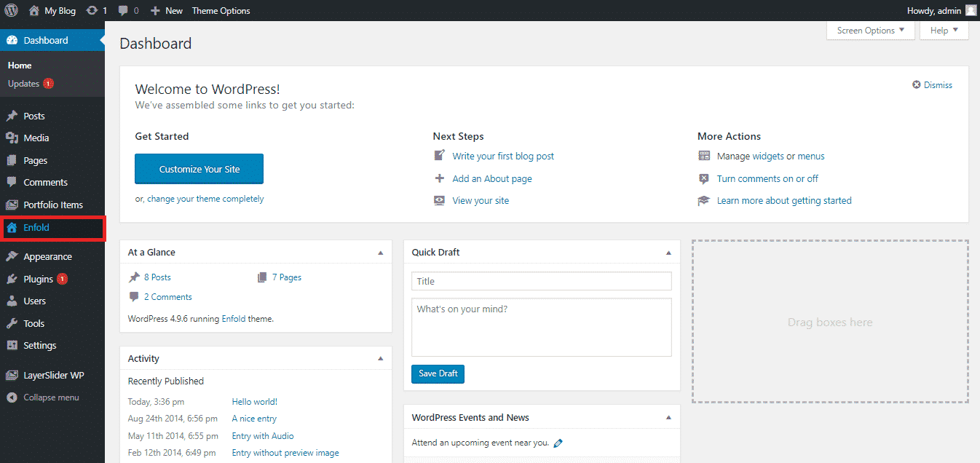Viewport: 980px width, 463px height.
Task: Click the What's on your mind text area
Action: click(542, 327)
